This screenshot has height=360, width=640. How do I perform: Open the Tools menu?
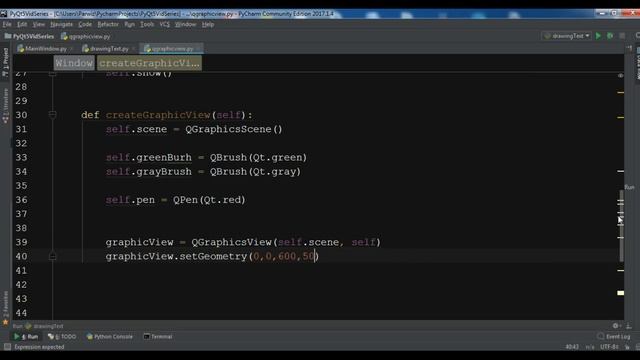(x=147, y=24)
